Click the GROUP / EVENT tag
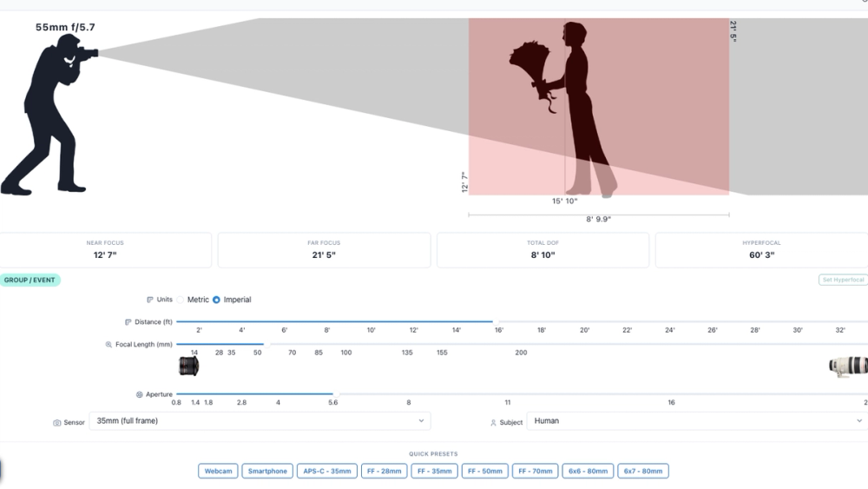Image resolution: width=868 pixels, height=489 pixels. [x=30, y=281]
